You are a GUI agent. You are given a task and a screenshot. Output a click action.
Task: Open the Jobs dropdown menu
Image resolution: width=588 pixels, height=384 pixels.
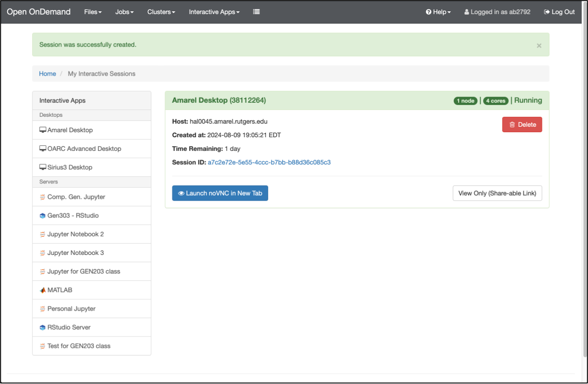(x=124, y=12)
